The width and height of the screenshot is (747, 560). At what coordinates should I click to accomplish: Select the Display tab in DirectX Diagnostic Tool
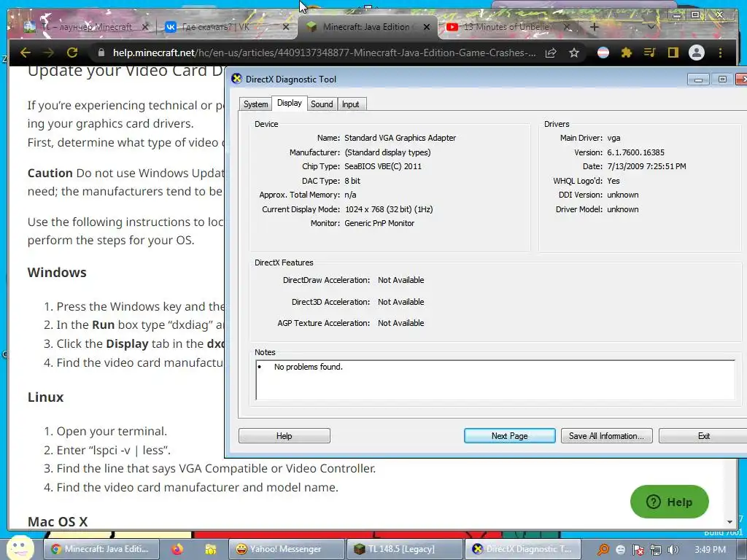pyautogui.click(x=290, y=103)
